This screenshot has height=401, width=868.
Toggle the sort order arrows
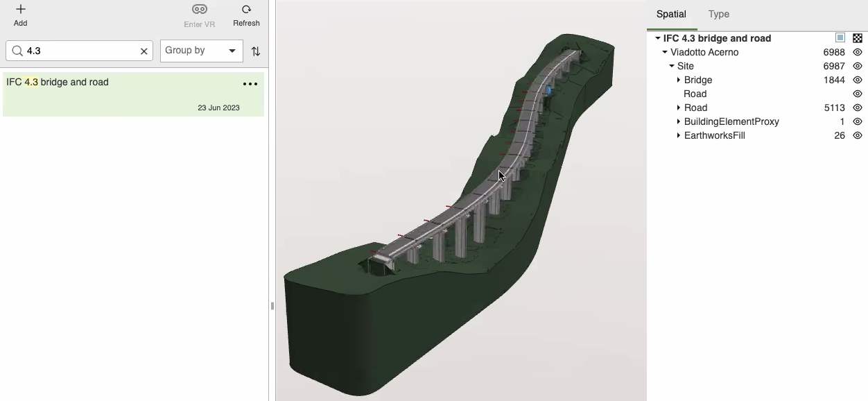(x=256, y=51)
